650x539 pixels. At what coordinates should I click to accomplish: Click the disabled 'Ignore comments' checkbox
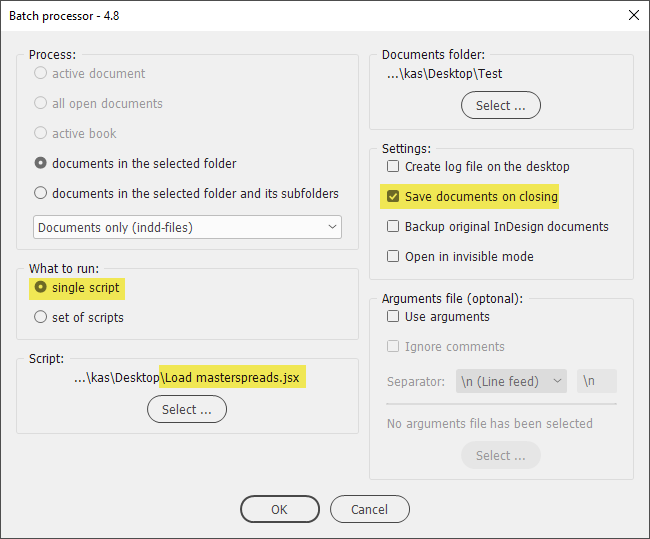click(x=393, y=346)
